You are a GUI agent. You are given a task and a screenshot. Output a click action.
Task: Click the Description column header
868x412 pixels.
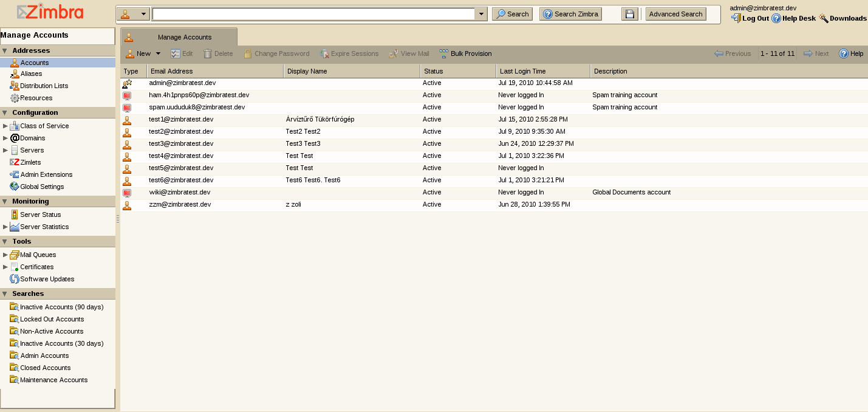point(729,71)
